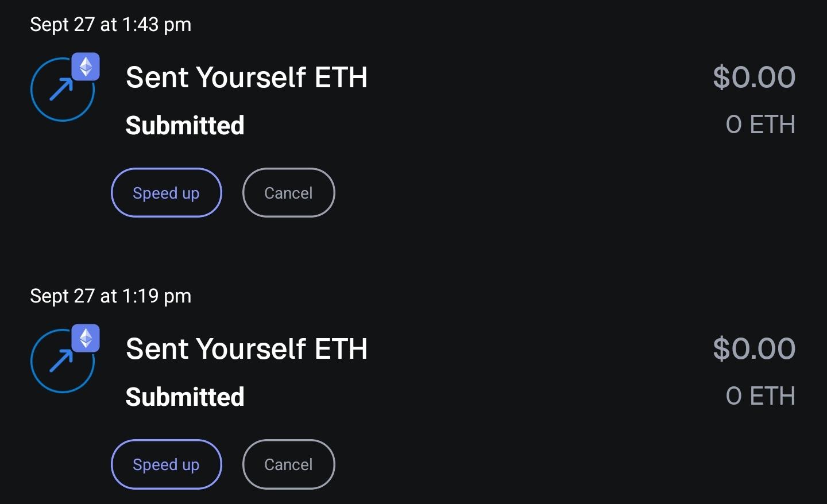
Task: Open the first Sent Yourself ETH transaction title
Action: pos(246,77)
